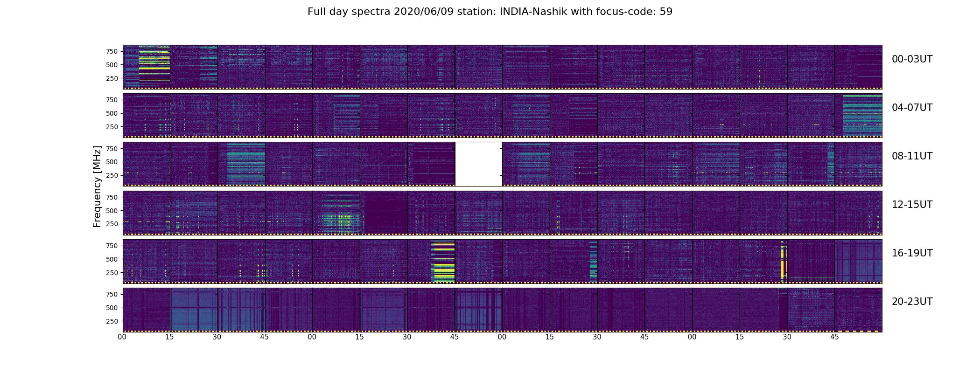This screenshot has height=373, width=980.
Task: Click the leftmost '00' x-axis tick label
Action: pyautogui.click(x=122, y=337)
